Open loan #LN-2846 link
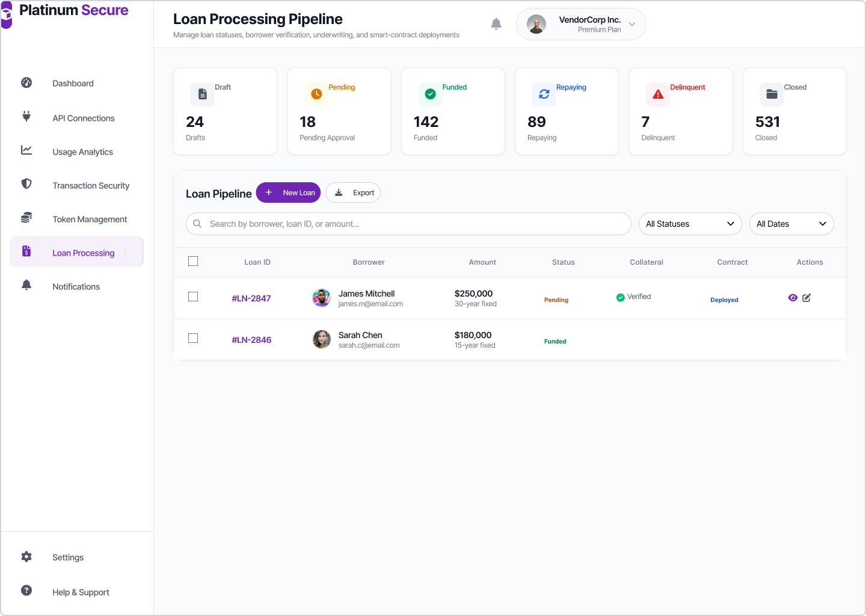866x616 pixels. 251,340
